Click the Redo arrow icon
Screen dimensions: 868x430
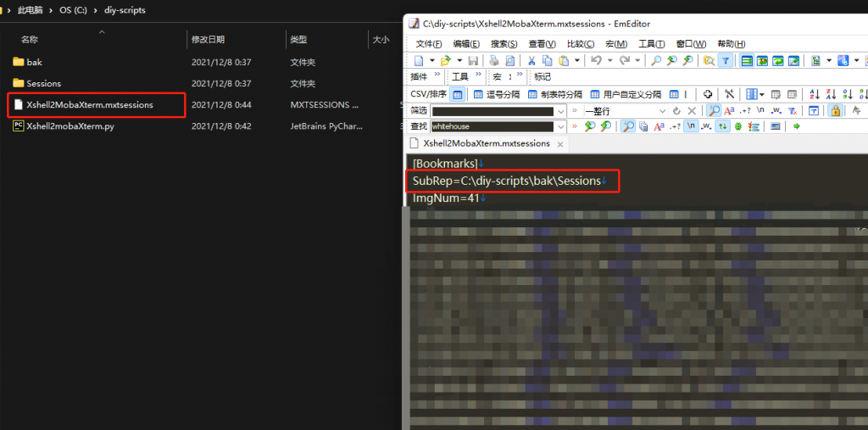pyautogui.click(x=625, y=60)
